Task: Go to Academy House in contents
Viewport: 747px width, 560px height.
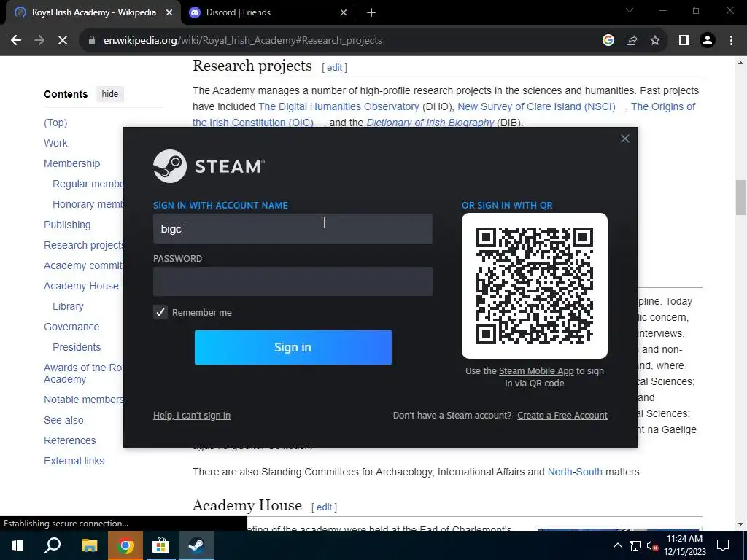Action: 81,286
